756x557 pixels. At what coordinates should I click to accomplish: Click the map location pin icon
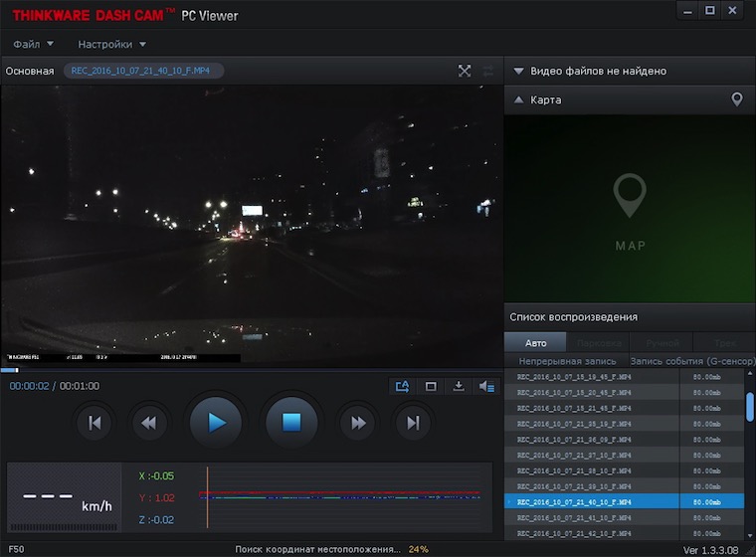[737, 99]
